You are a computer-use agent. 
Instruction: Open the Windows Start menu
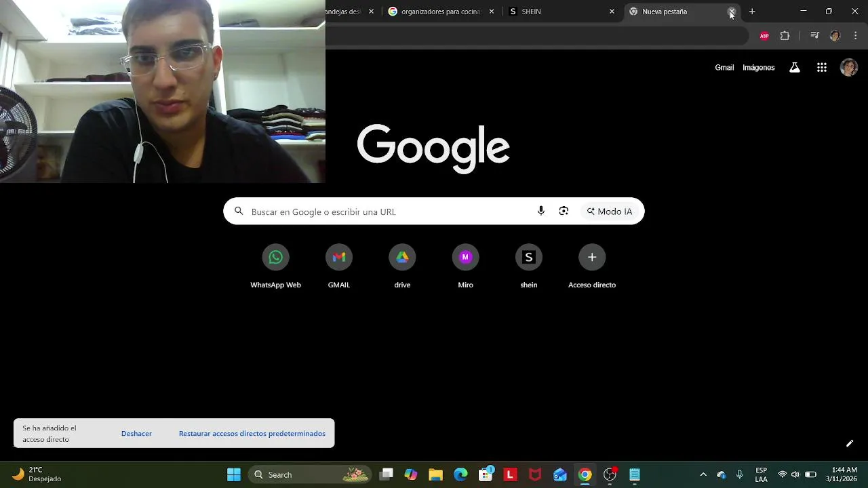234,474
